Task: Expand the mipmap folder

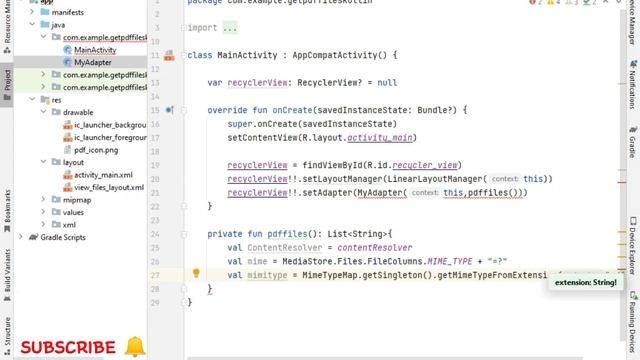Action: point(43,200)
